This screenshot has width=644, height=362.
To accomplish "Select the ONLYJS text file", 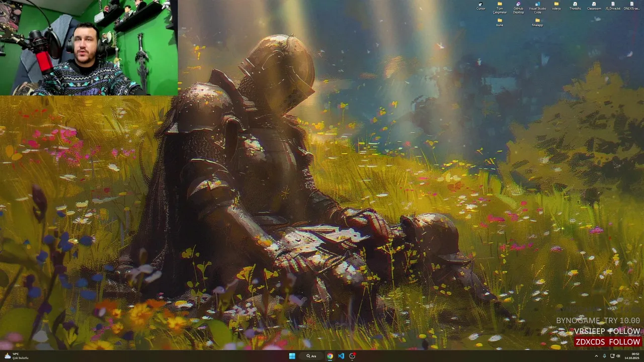I will tap(631, 6).
